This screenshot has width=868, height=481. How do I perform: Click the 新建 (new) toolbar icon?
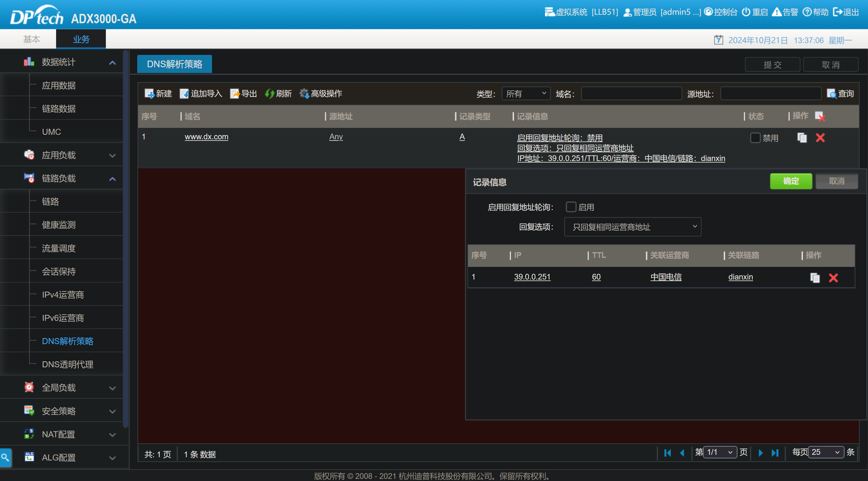pyautogui.click(x=149, y=94)
